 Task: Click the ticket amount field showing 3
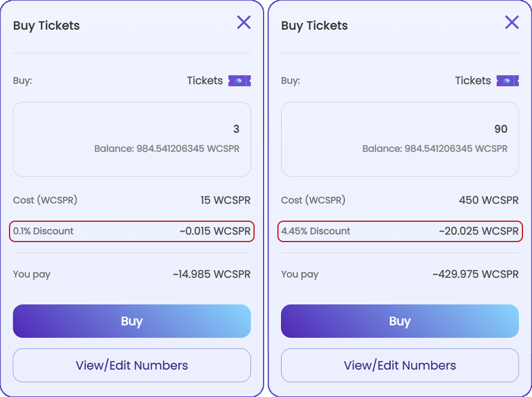tap(132, 139)
